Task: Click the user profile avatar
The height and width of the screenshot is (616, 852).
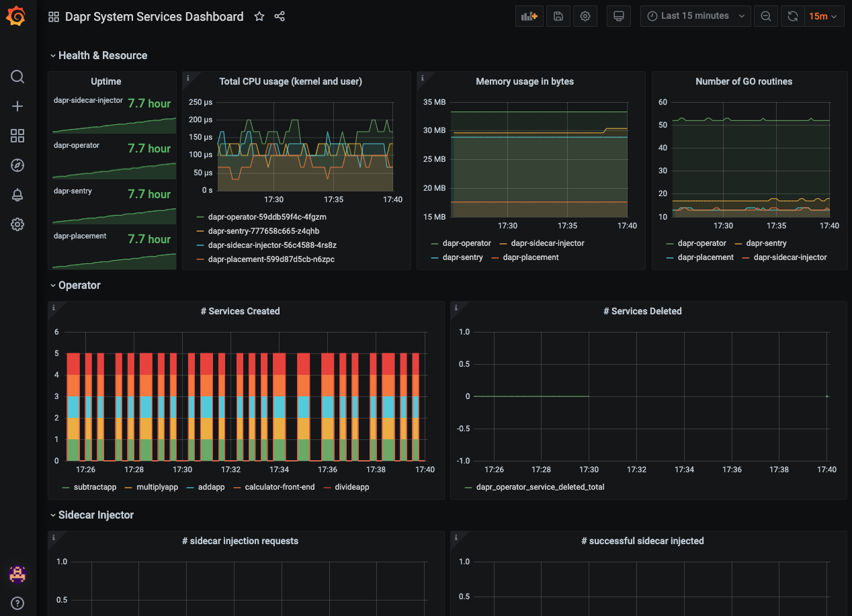Action: tap(17, 574)
